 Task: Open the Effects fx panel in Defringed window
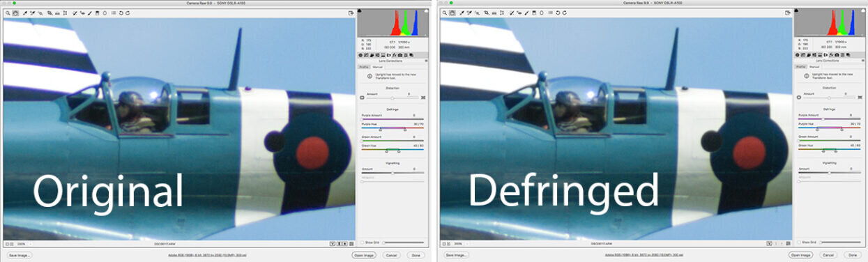pyautogui.click(x=830, y=55)
